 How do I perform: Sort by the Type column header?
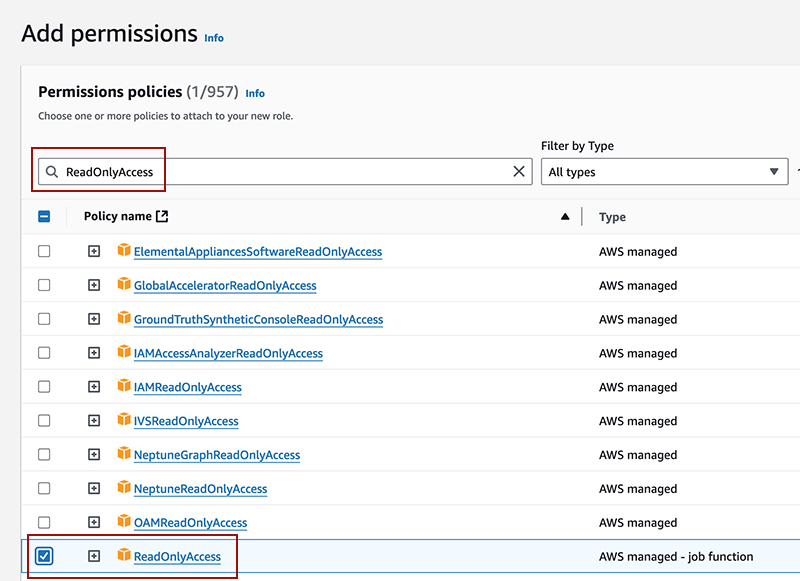(612, 217)
